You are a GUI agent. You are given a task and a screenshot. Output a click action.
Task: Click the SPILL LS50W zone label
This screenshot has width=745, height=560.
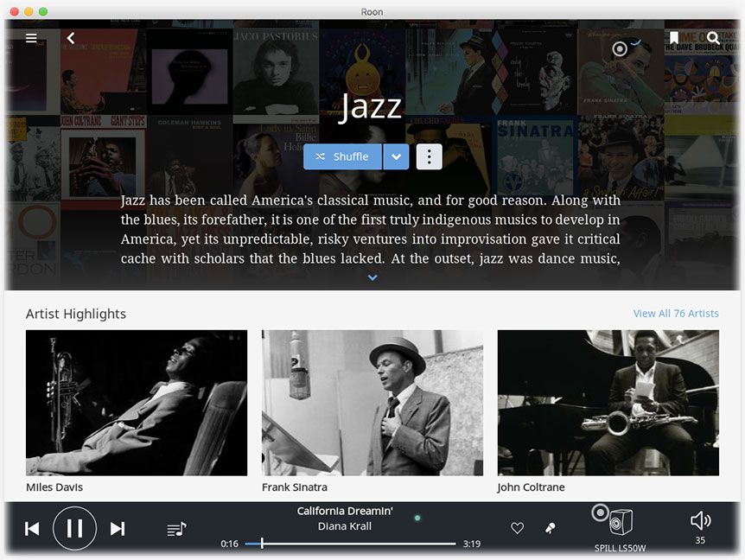(x=620, y=548)
